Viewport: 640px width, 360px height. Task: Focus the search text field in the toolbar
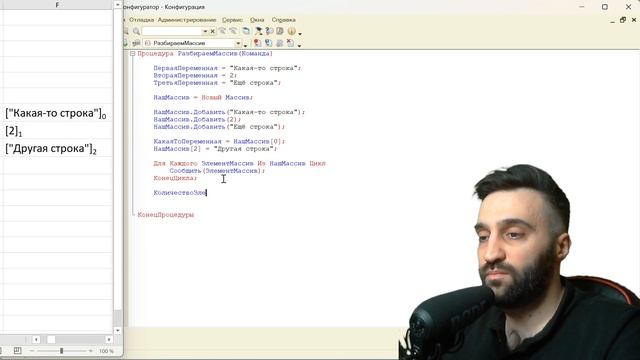(171, 31)
